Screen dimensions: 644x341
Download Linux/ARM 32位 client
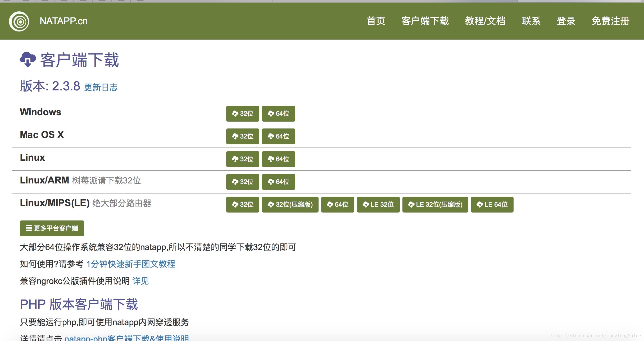click(x=243, y=182)
